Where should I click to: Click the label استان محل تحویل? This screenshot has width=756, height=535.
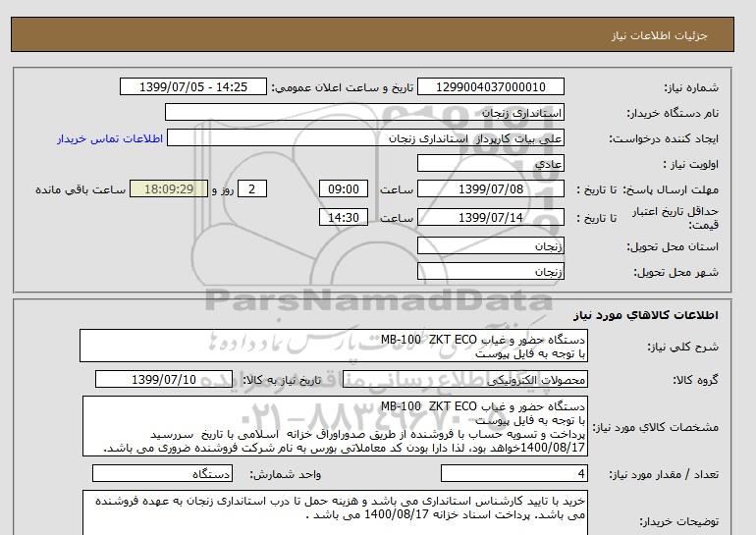pyautogui.click(x=673, y=246)
